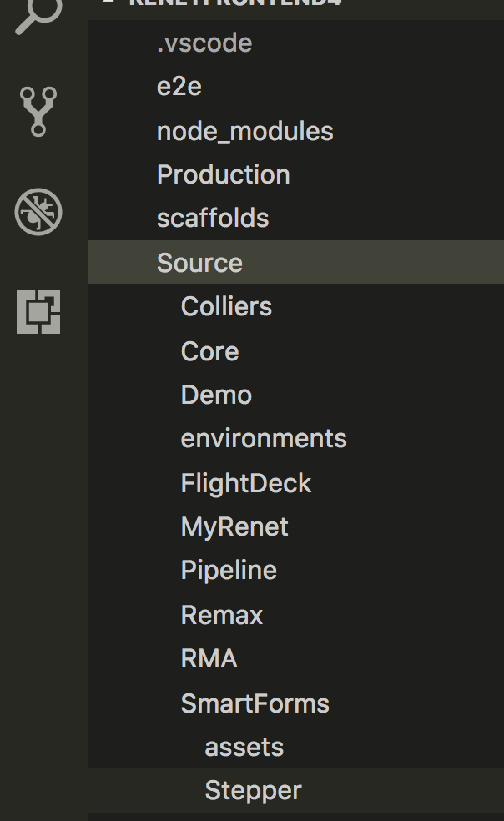
Task: Open the Run and Debug view
Action: click(38, 212)
